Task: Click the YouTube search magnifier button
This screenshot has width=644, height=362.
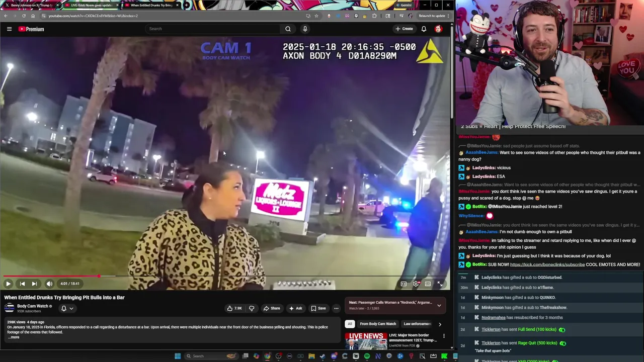Action: tap(288, 29)
